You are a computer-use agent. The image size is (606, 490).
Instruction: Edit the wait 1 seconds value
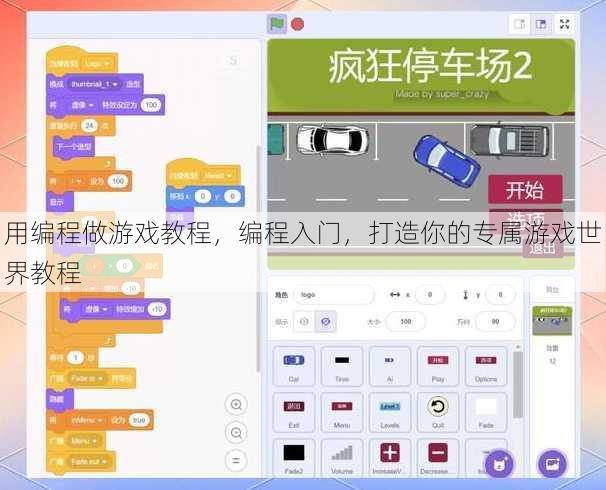click(76, 357)
